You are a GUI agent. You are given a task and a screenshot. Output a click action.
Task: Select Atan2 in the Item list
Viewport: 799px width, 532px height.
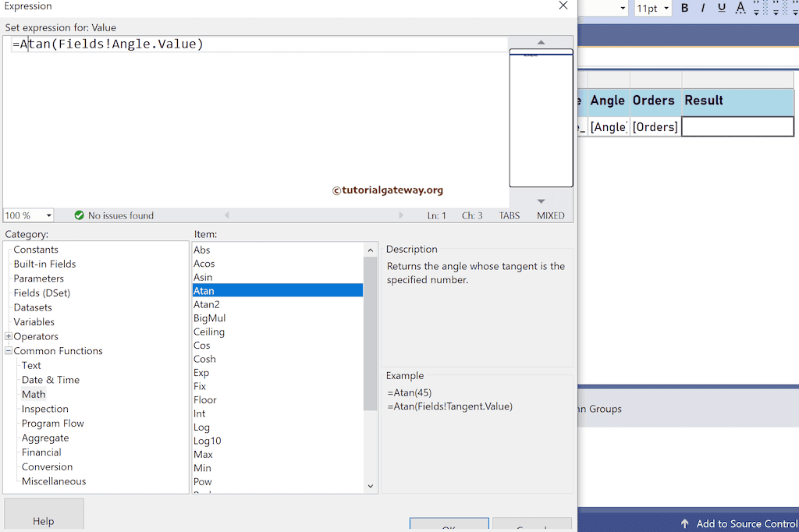pos(207,304)
